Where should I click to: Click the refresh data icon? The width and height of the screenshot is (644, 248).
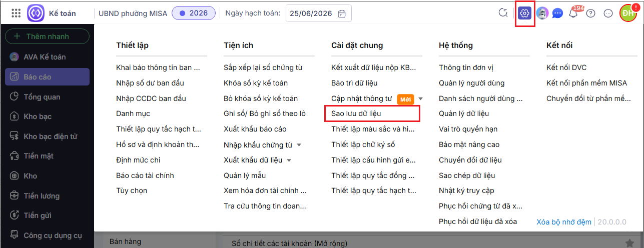coord(503,13)
